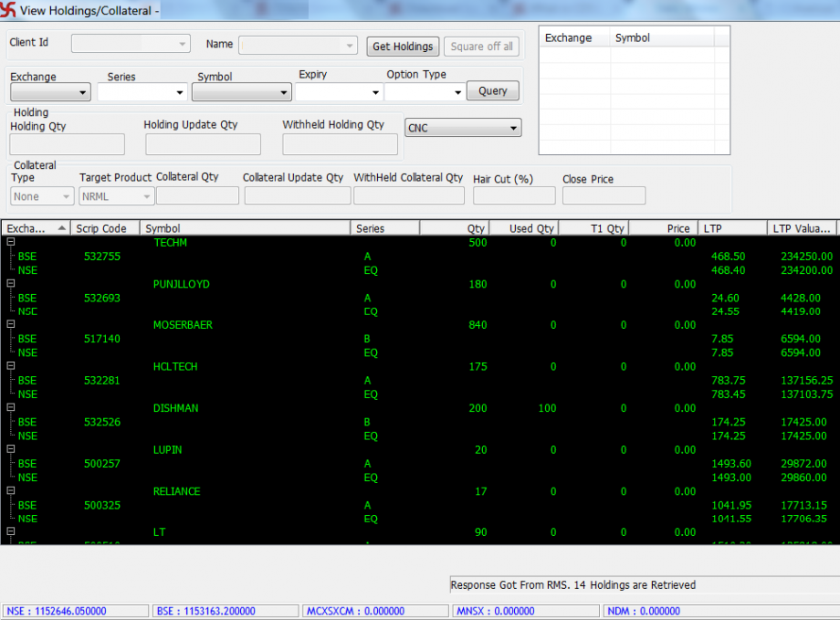Viewport: 840px width, 620px height.
Task: Select scrip code 532693
Action: click(x=102, y=298)
